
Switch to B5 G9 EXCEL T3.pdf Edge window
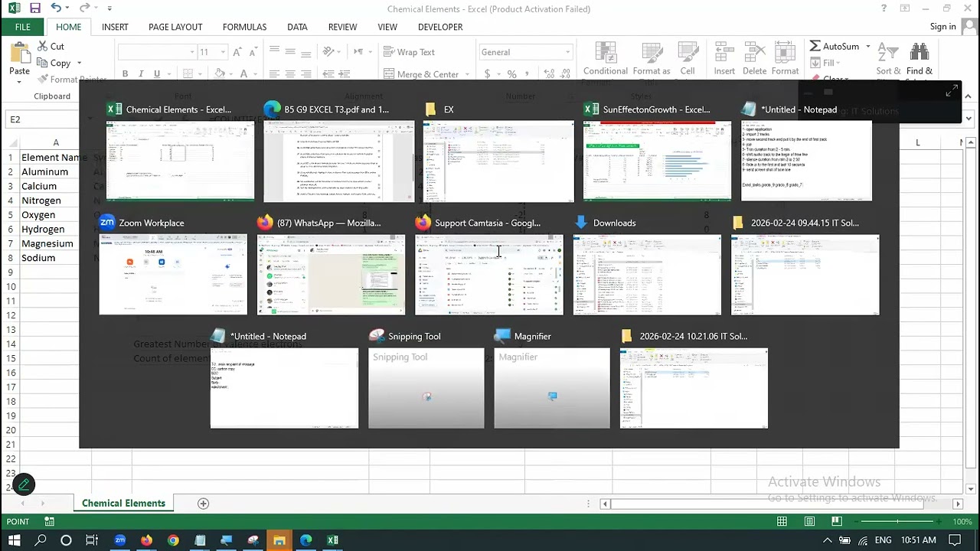tap(338, 161)
